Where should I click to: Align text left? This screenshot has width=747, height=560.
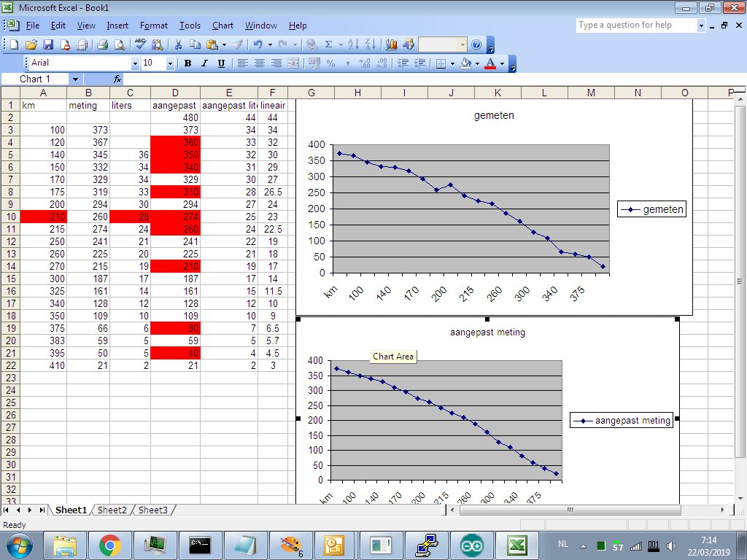[242, 63]
